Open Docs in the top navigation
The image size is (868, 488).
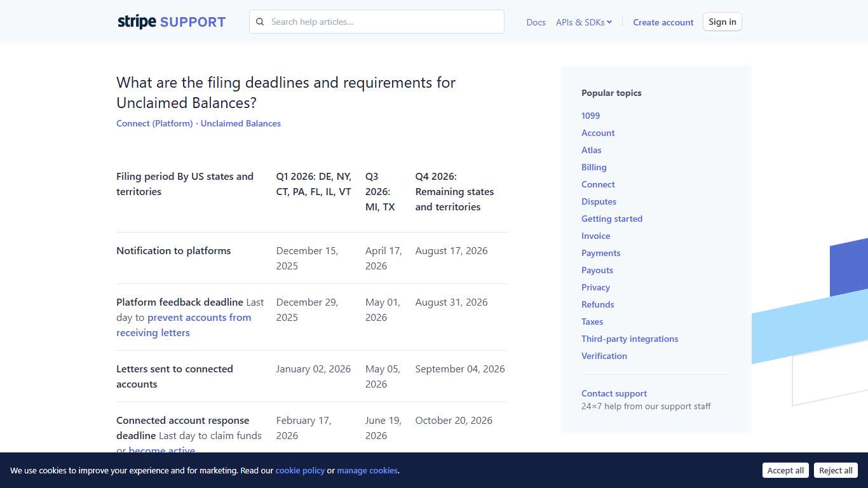click(x=536, y=22)
